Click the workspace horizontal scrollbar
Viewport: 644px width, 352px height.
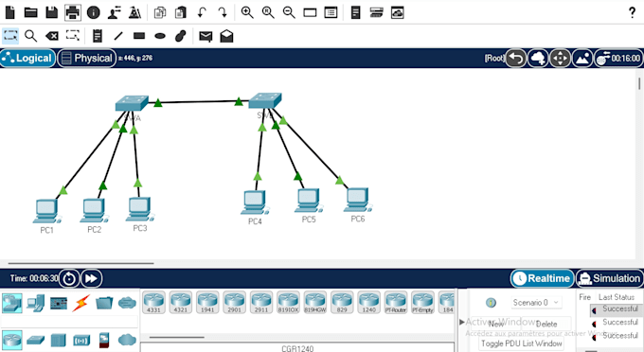point(80,263)
